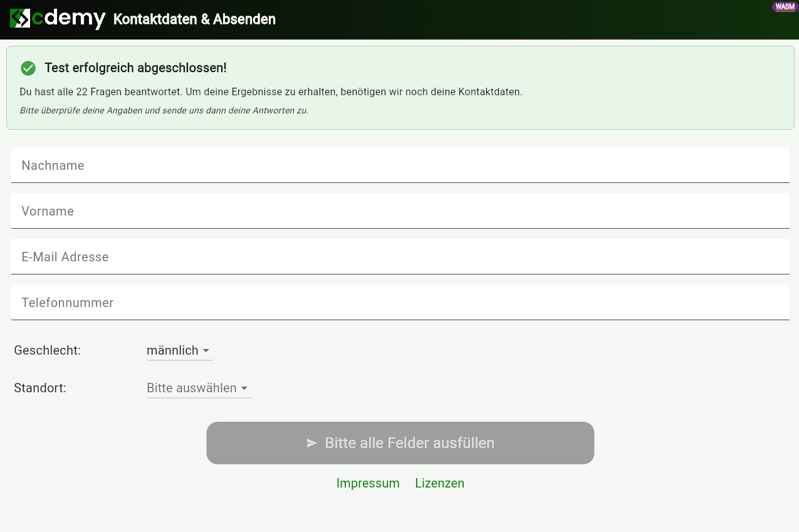Click the green success checkmark icon
799x532 pixels.
[28, 68]
